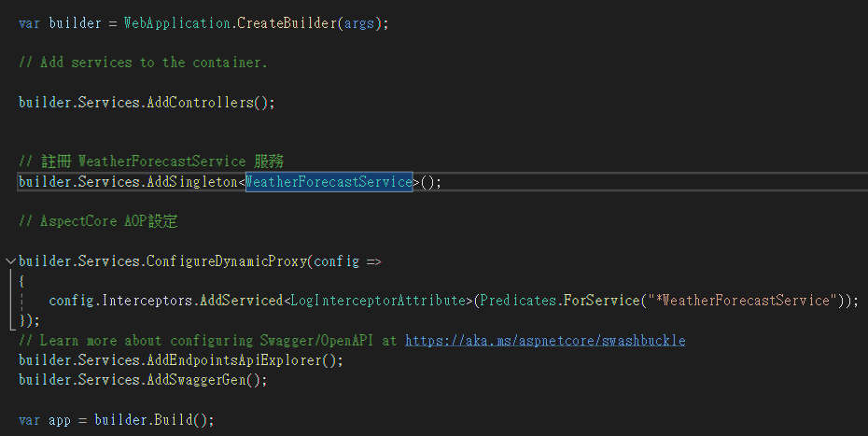Click the AspectCore AOP設定 comment
The width and height of the screenshot is (868, 436).
point(98,221)
